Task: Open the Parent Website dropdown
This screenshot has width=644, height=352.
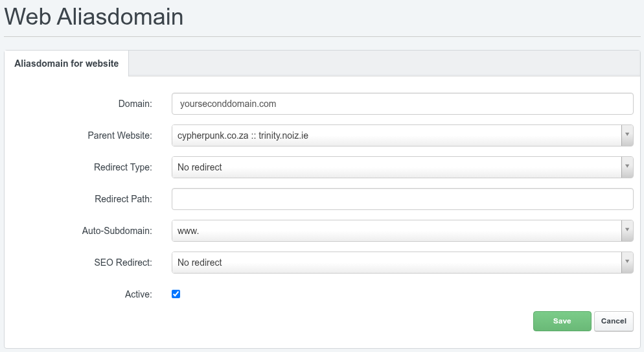Action: (x=402, y=135)
